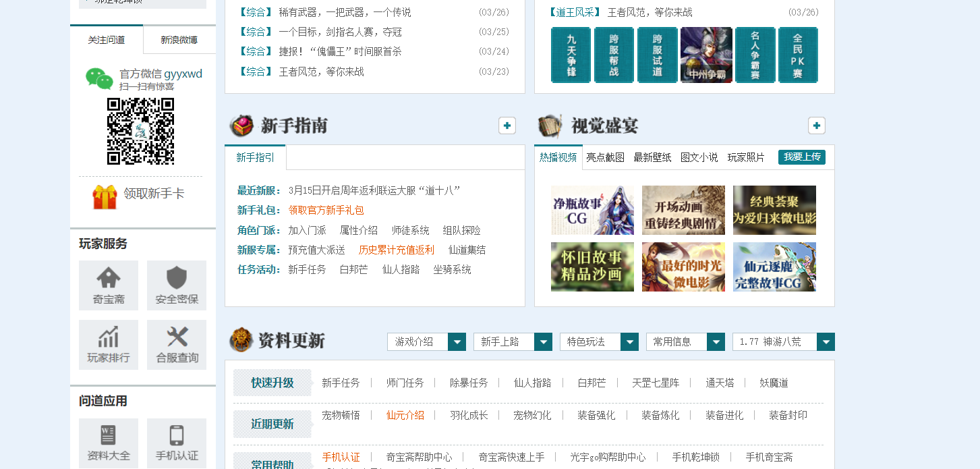
Task: Select the 最新壁纸 tab
Action: pos(652,157)
